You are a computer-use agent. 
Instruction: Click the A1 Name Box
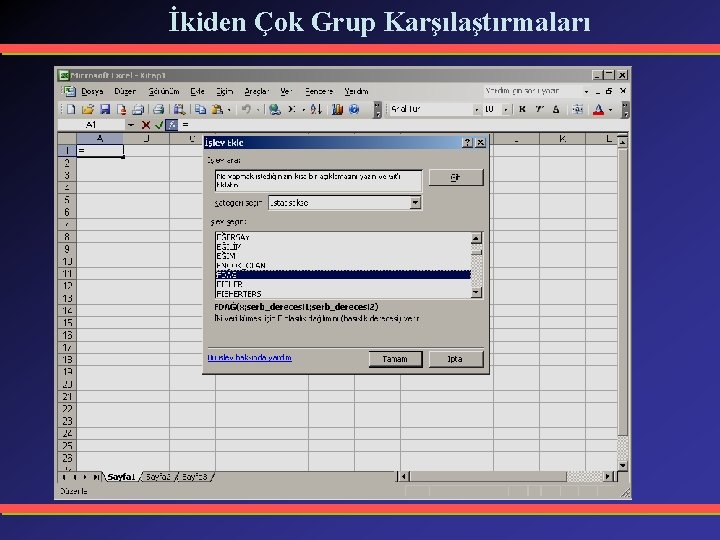pyautogui.click(x=91, y=125)
